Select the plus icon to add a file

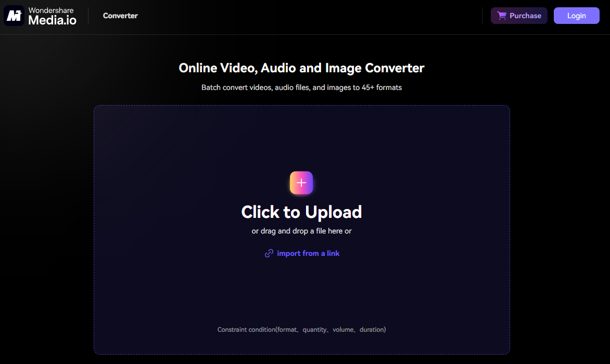(301, 183)
